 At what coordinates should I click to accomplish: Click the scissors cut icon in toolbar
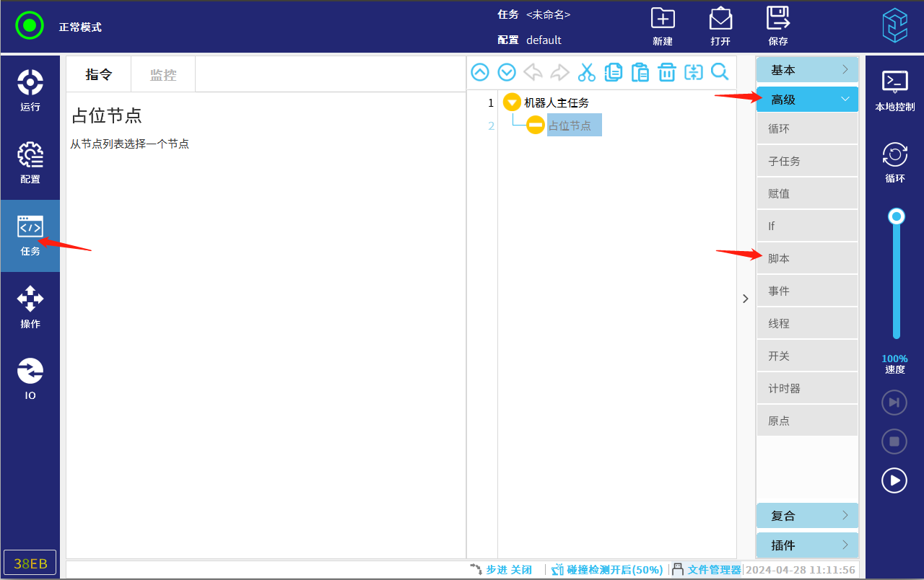(586, 72)
